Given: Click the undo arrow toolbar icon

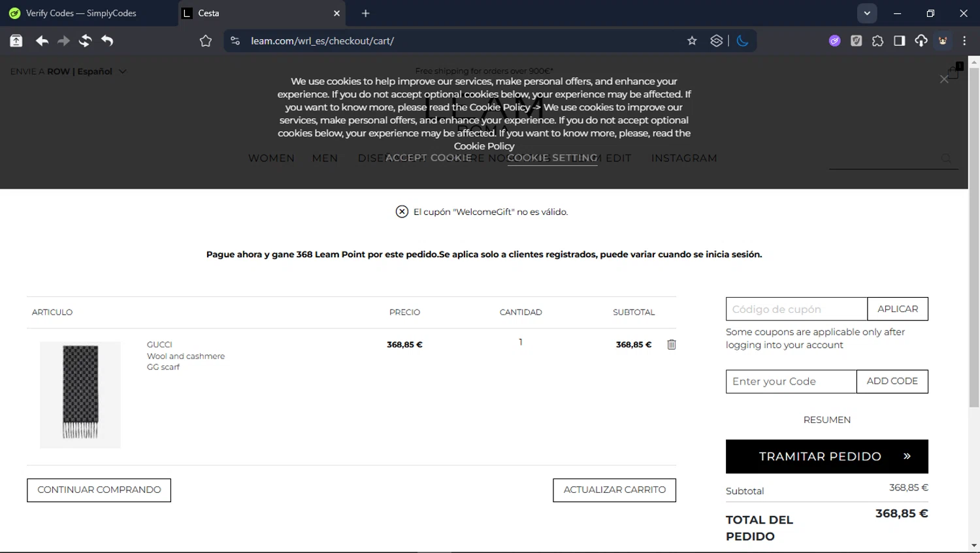Looking at the screenshot, I should coord(107,41).
